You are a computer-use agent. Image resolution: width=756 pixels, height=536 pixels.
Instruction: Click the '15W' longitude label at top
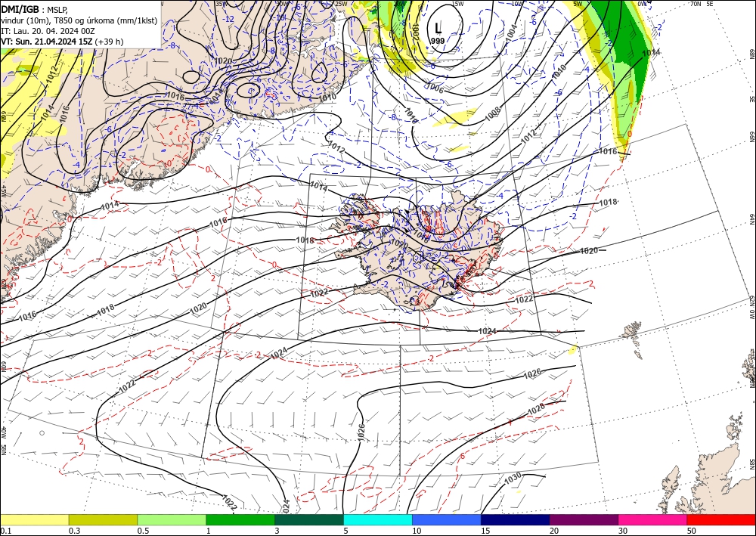[458, 4]
